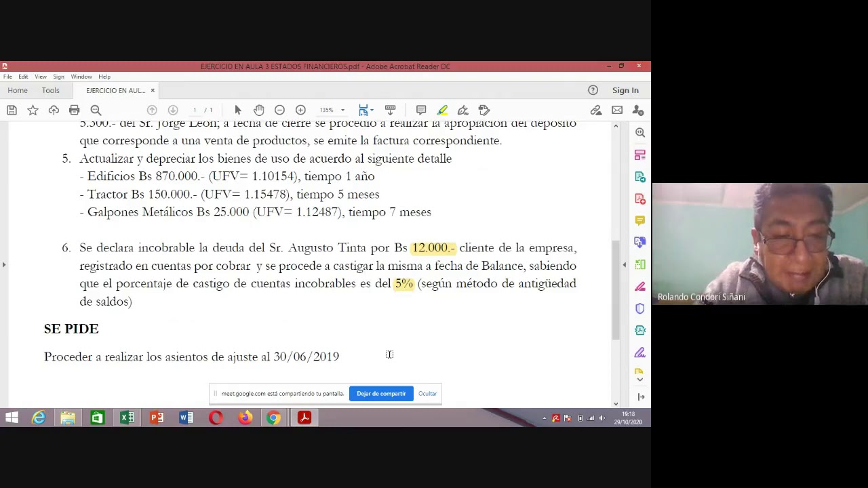
Task: Zoom out with the minus icon
Action: (x=279, y=110)
